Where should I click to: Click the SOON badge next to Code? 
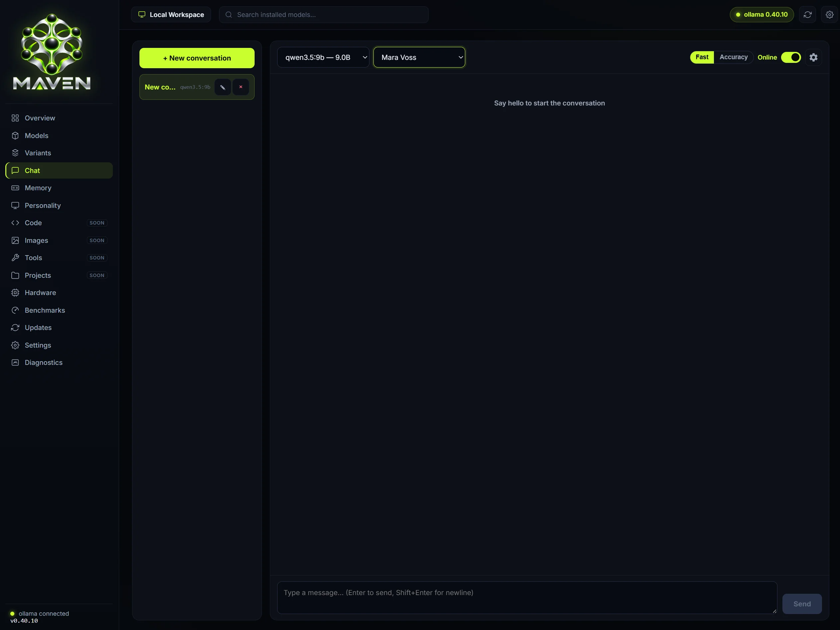tap(97, 223)
